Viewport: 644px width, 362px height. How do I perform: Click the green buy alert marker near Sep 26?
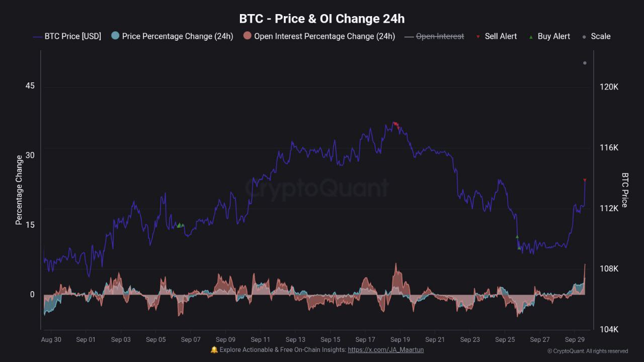coord(517,236)
